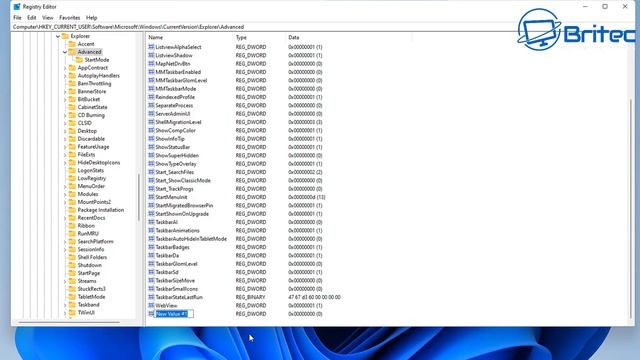Select the BitBucket folder icon
The width and height of the screenshot is (640, 360).
[x=72, y=99]
